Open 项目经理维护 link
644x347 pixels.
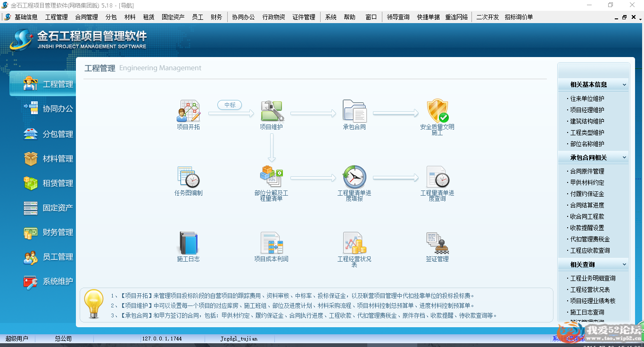[x=587, y=110]
